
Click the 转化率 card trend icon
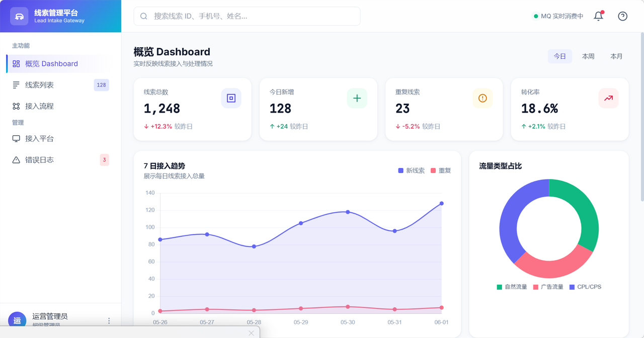click(x=608, y=98)
